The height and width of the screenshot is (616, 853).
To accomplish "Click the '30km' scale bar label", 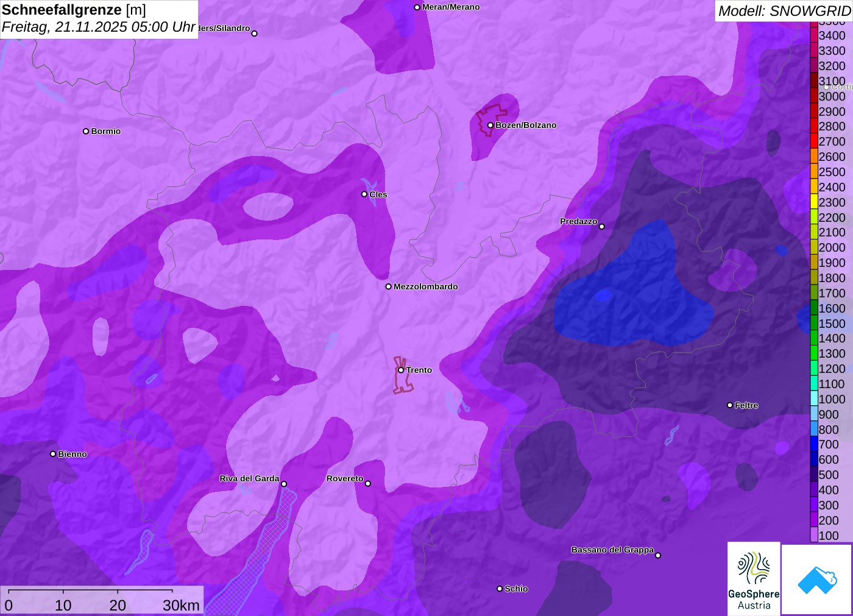I will coord(181,605).
